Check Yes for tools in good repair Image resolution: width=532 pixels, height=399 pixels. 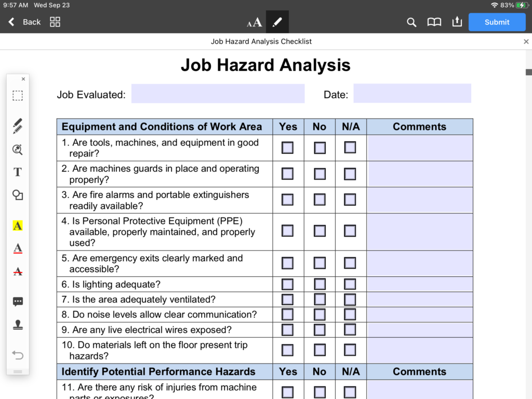click(x=287, y=148)
